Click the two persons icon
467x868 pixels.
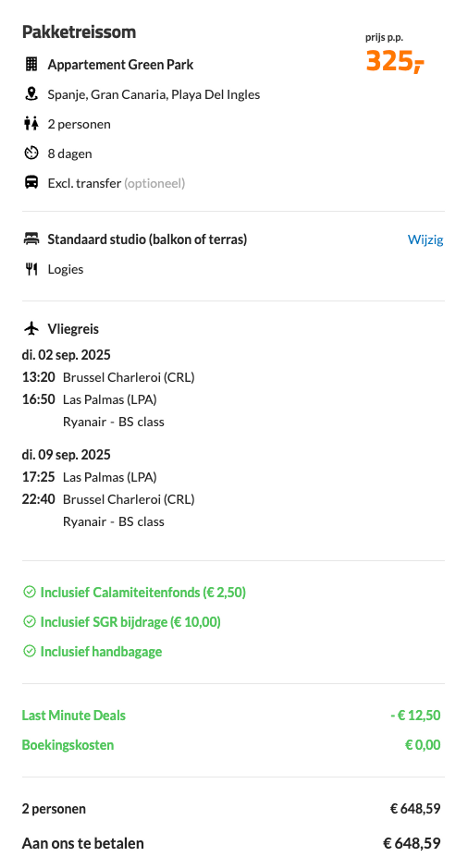tap(31, 124)
